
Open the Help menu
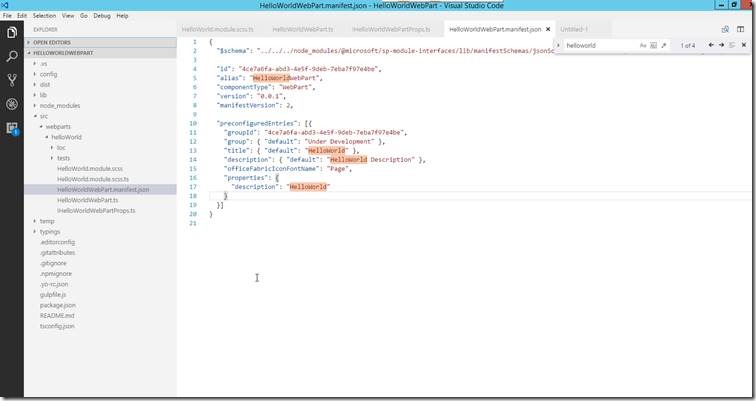click(x=122, y=15)
